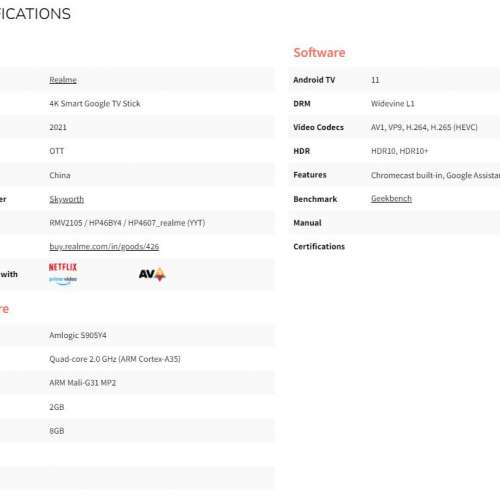Select the 'ARM Mali-G31 MP2' GPU text
Viewport: 500px width, 500px height.
[82, 383]
